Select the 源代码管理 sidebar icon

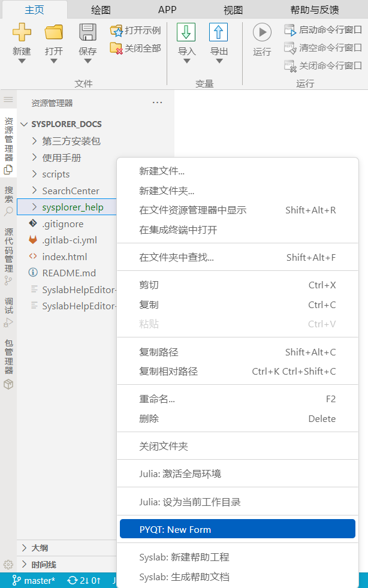(x=8, y=252)
